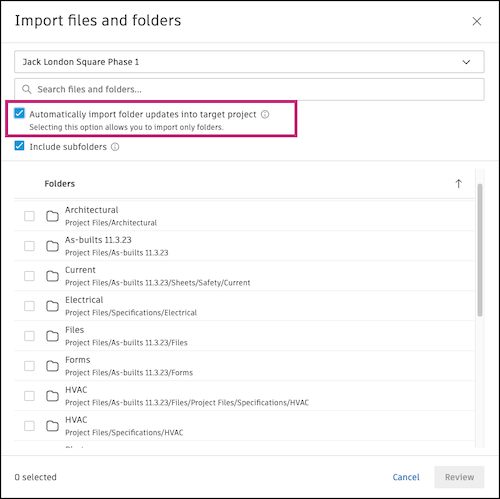This screenshot has height=499, width=500.
Task: Click the Forms folder icon
Action: 52,366
